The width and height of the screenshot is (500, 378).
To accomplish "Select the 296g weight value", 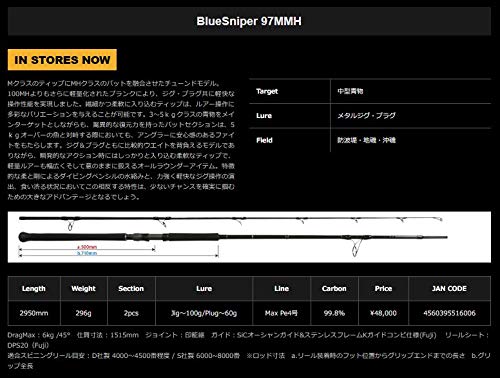I will 83,313.
